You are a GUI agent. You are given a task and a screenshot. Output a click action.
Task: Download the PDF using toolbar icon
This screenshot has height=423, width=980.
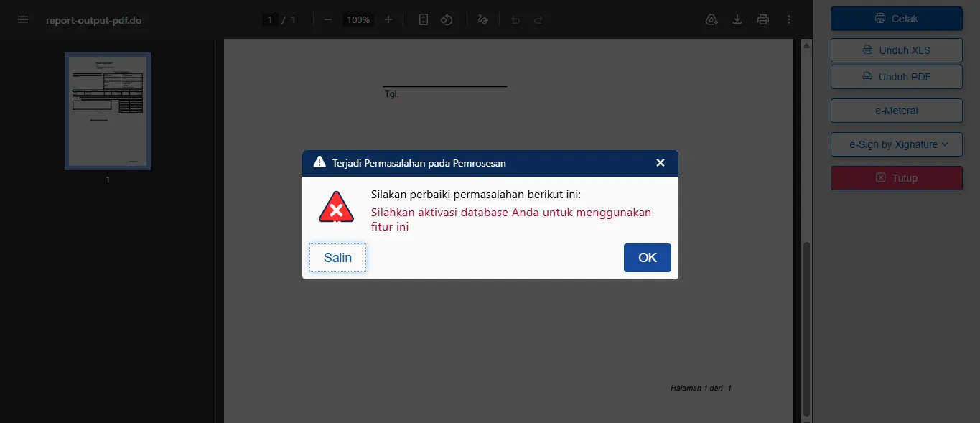coord(737,19)
